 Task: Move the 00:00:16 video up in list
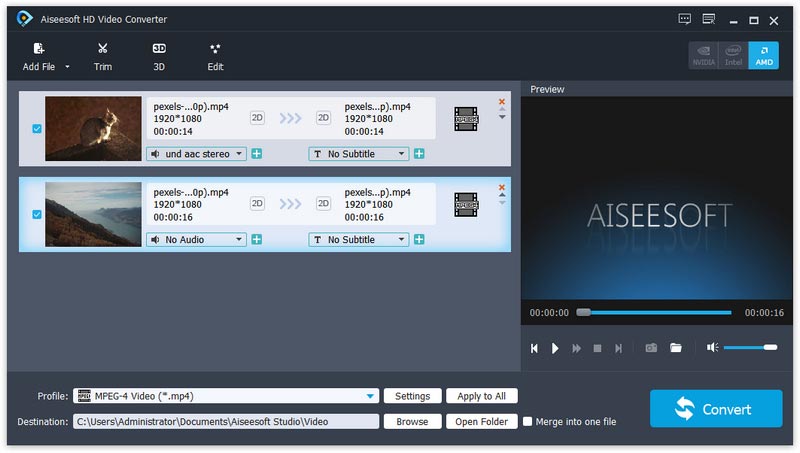(502, 195)
